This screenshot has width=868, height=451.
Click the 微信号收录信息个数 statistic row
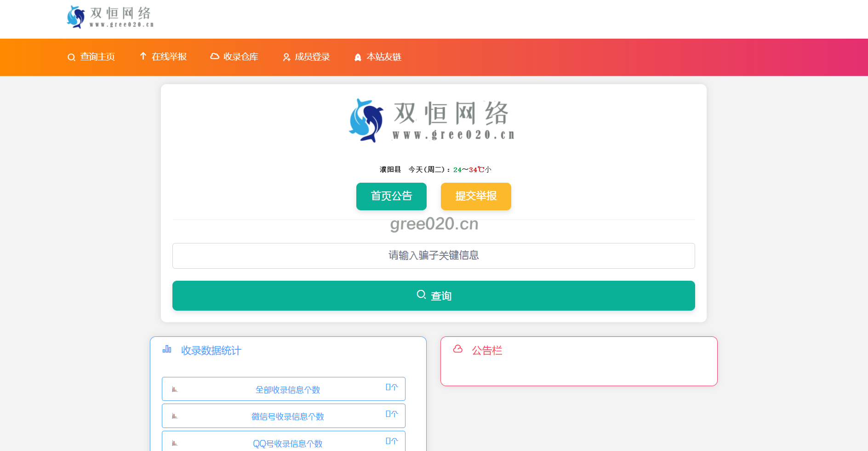284,416
